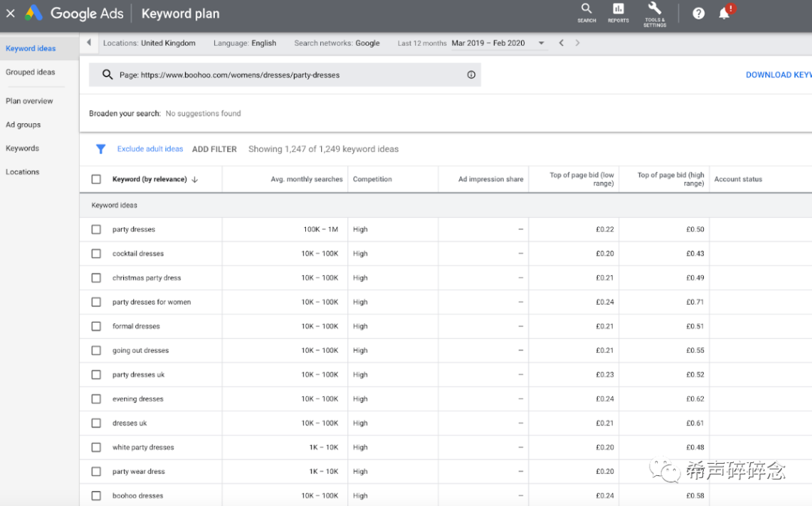Screen dimensions: 812x506
Task: Click Exclude adult ideas link
Action: click(150, 149)
